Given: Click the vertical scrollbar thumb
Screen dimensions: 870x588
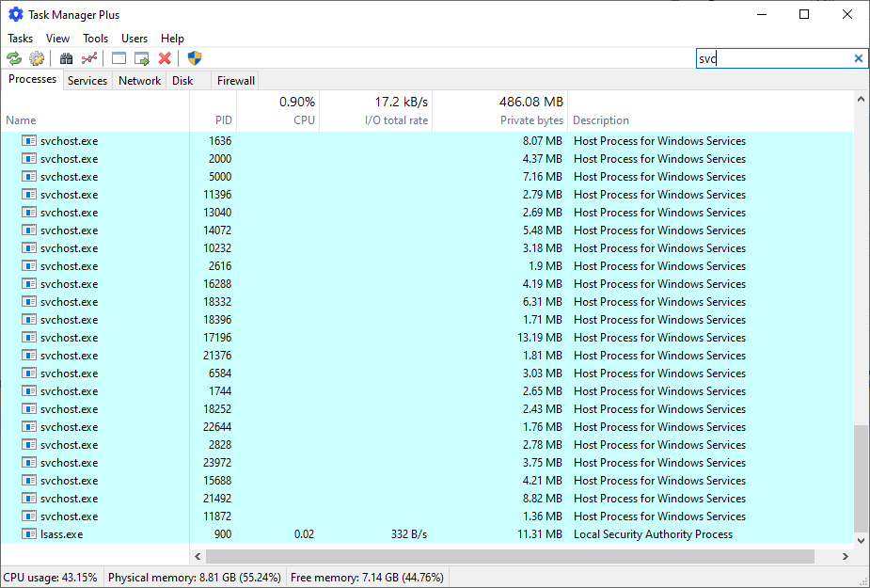Looking at the screenshot, I should (861, 478).
